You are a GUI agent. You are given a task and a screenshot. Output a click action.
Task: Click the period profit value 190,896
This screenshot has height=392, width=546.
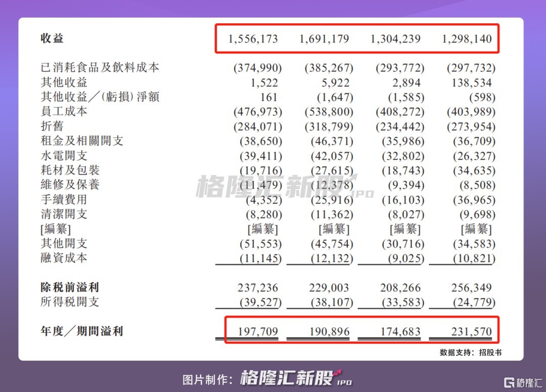click(330, 331)
